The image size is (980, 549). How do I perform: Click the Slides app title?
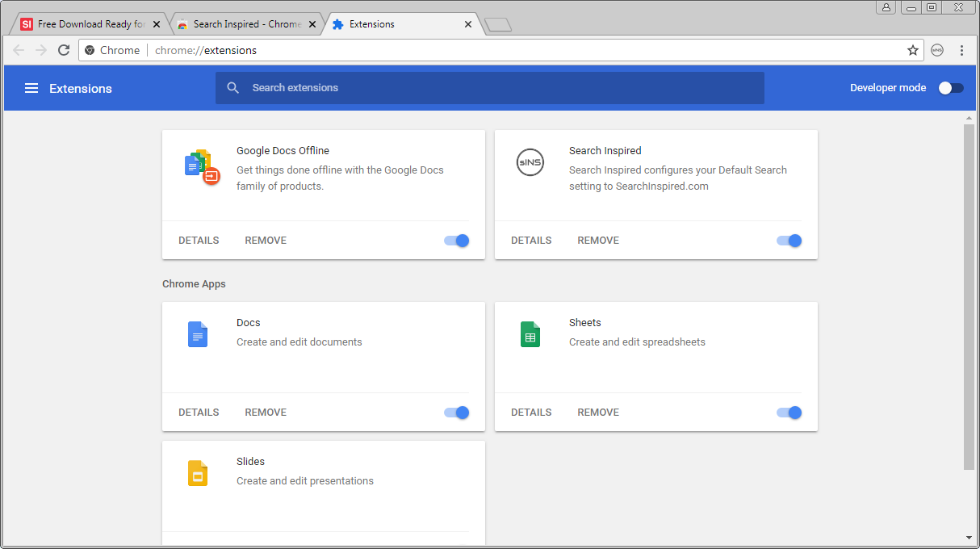pos(250,462)
